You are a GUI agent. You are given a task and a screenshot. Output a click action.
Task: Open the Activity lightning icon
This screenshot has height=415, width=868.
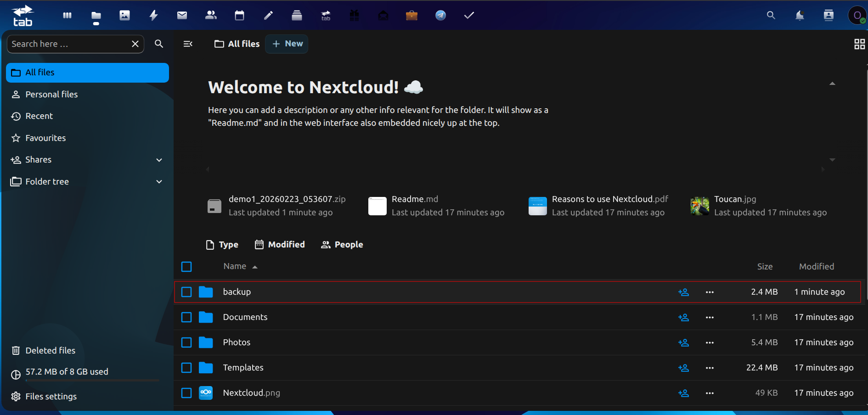(153, 16)
